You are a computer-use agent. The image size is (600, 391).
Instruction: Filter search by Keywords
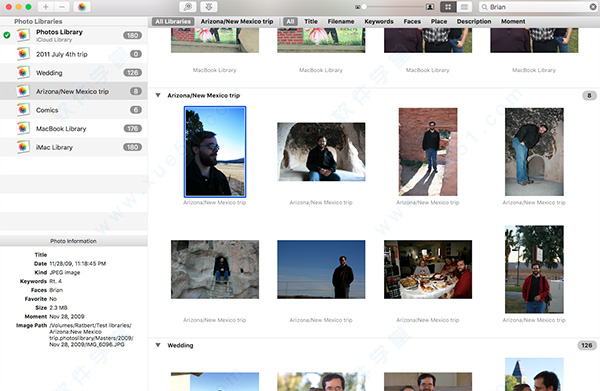click(379, 21)
